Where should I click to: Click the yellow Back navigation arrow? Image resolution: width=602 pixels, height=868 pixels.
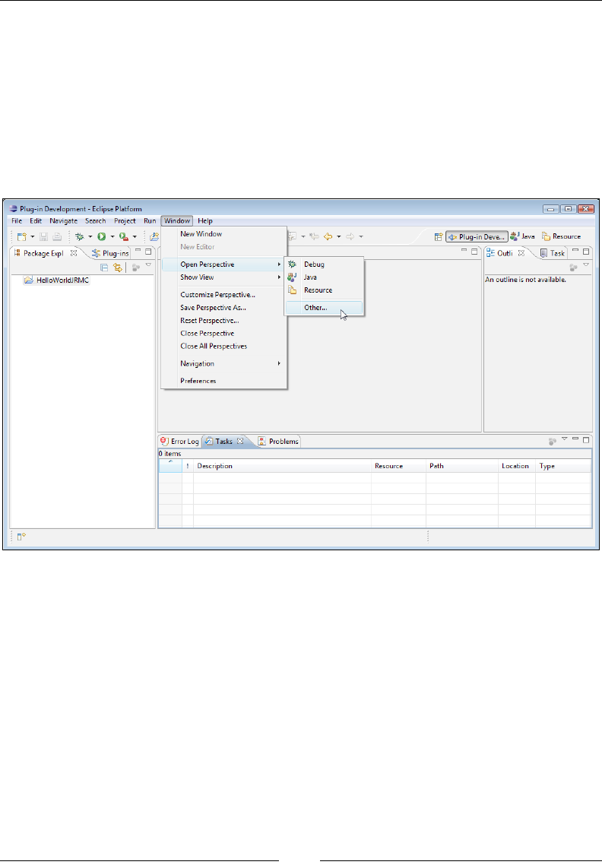click(328, 236)
